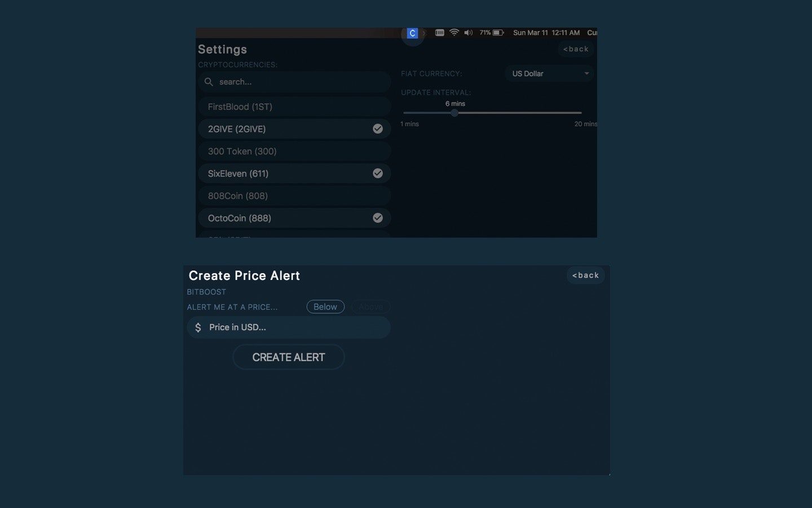Click the date and time in the menu bar

pos(546,32)
